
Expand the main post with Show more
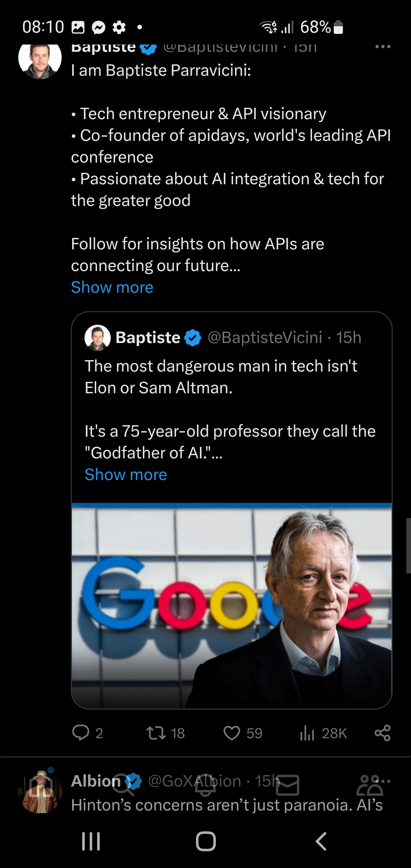112,287
